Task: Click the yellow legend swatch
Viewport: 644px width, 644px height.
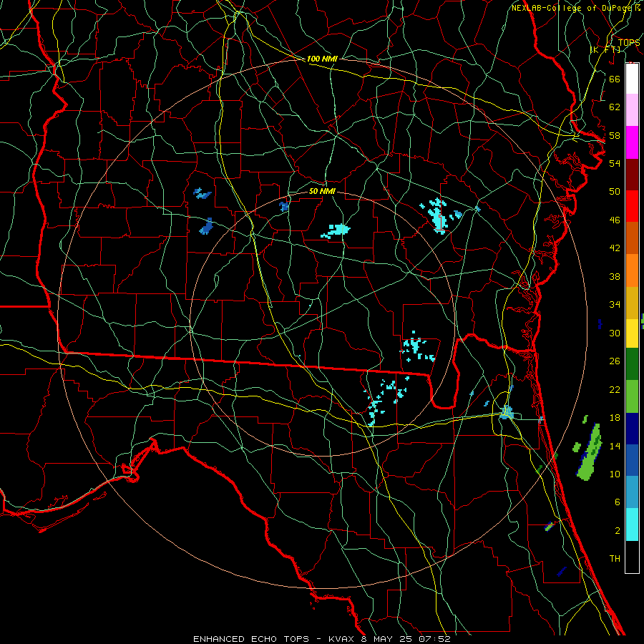Action: [632, 333]
